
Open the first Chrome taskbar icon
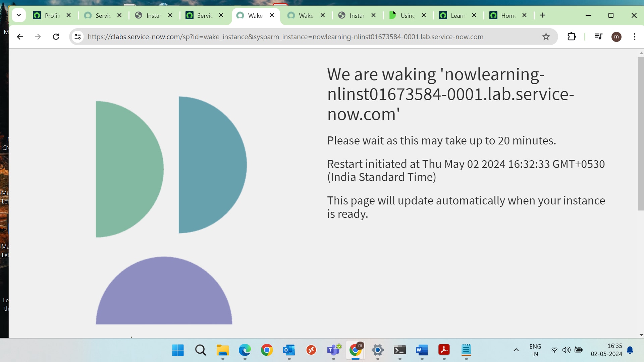click(x=267, y=350)
